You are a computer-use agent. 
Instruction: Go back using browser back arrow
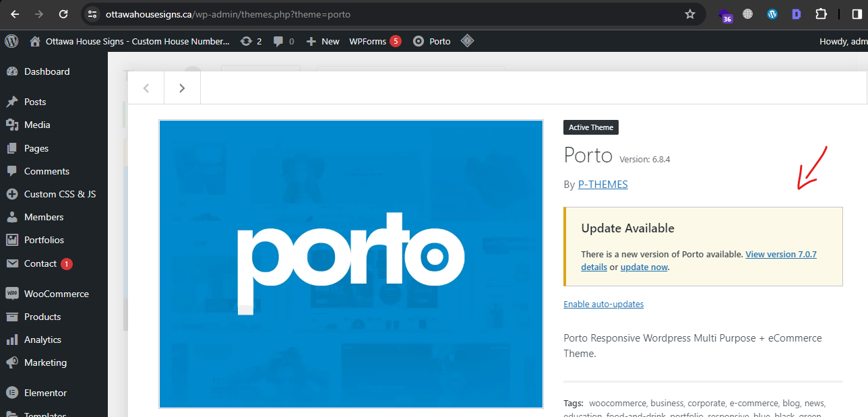coord(15,14)
